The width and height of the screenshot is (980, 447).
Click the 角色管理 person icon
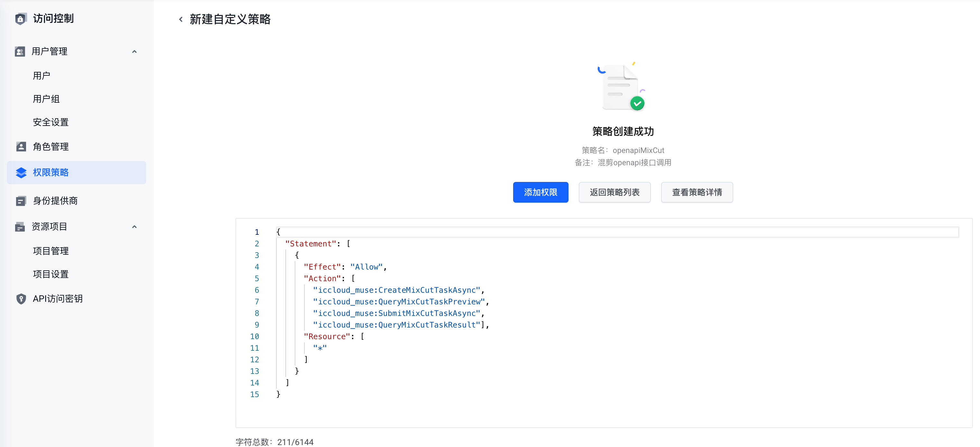click(21, 147)
